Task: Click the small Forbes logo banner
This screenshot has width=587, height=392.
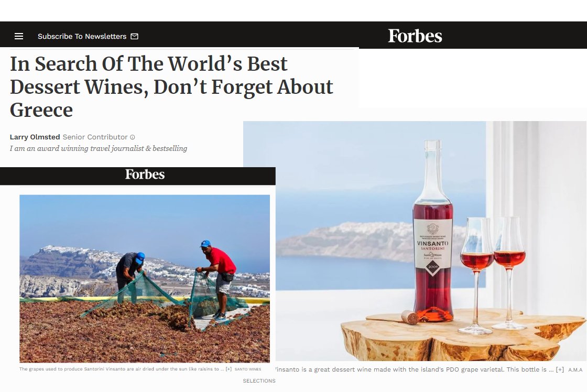Action: [x=145, y=175]
